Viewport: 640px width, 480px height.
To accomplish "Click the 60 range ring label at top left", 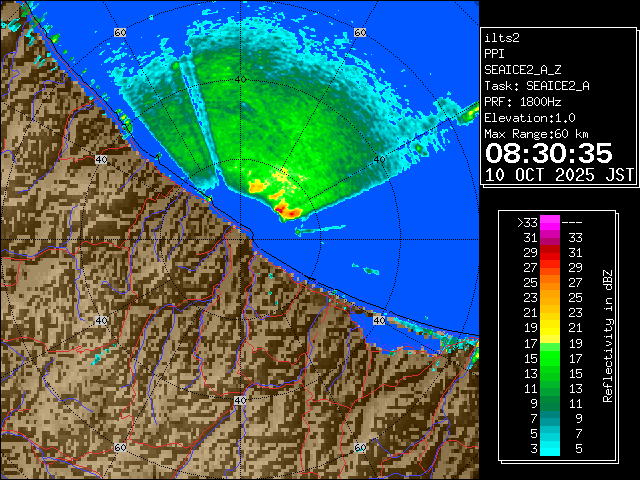I will (120, 33).
